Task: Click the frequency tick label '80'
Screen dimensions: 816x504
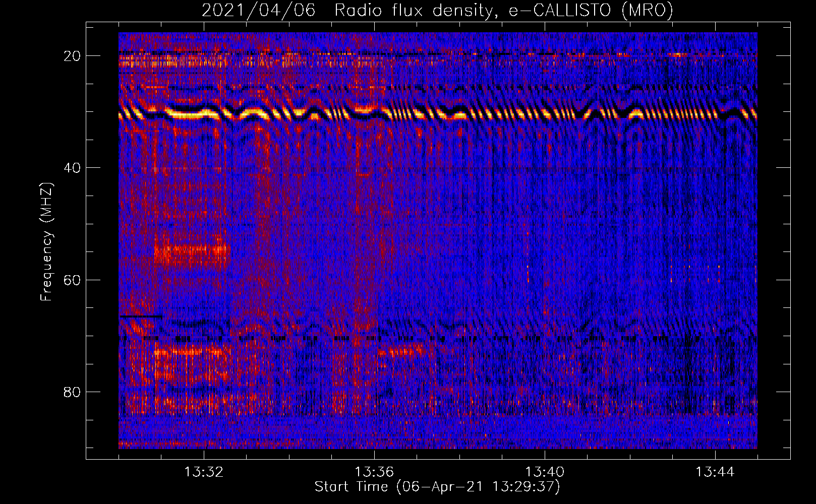Action: [x=73, y=392]
